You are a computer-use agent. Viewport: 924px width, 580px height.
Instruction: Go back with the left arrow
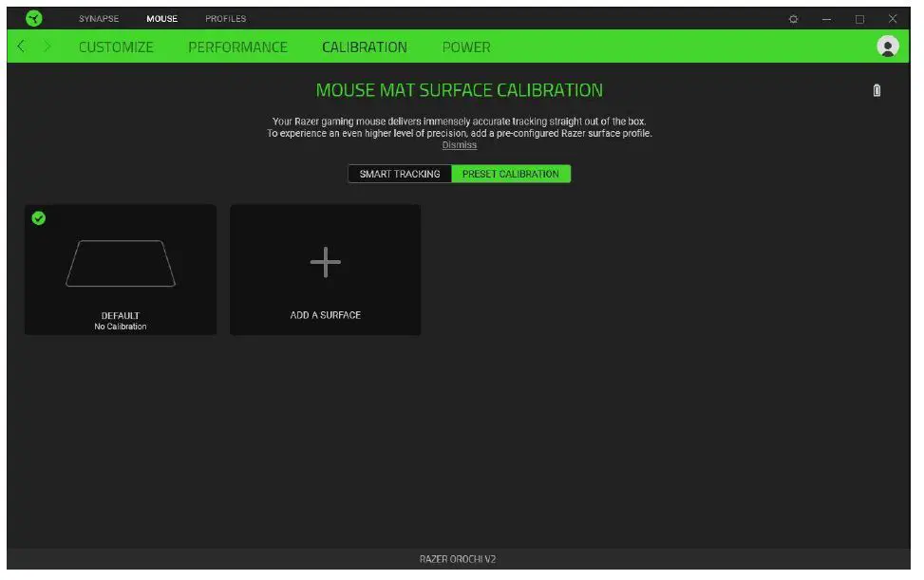[x=21, y=46]
